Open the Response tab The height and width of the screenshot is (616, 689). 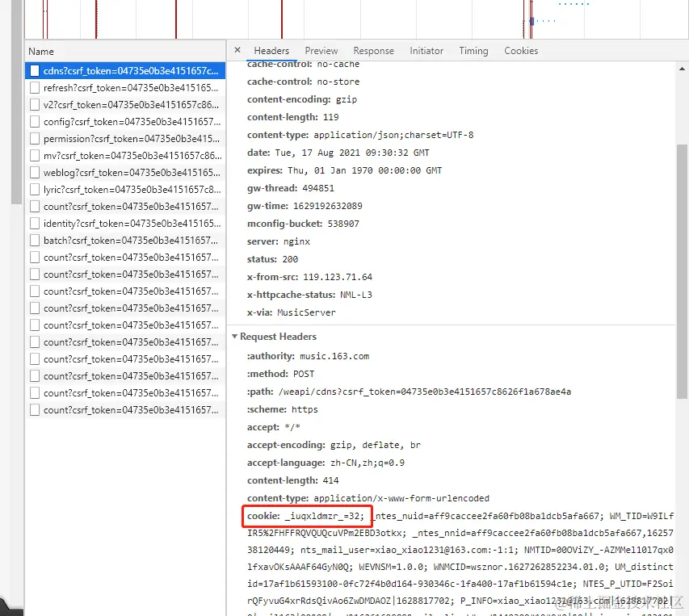373,51
